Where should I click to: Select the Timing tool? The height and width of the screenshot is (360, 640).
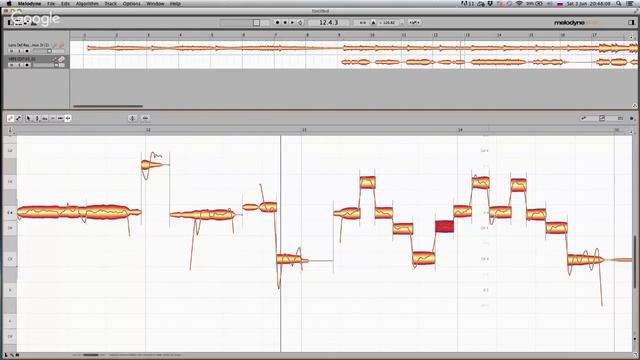(60, 118)
